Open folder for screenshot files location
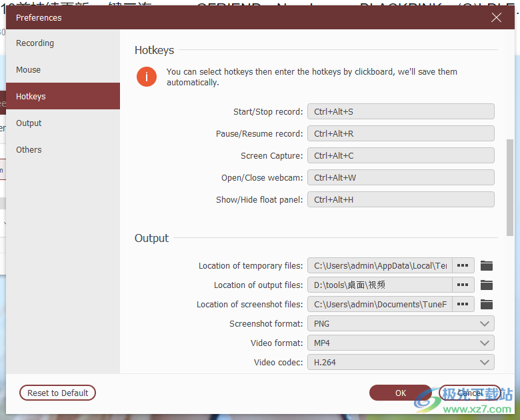 coord(487,304)
